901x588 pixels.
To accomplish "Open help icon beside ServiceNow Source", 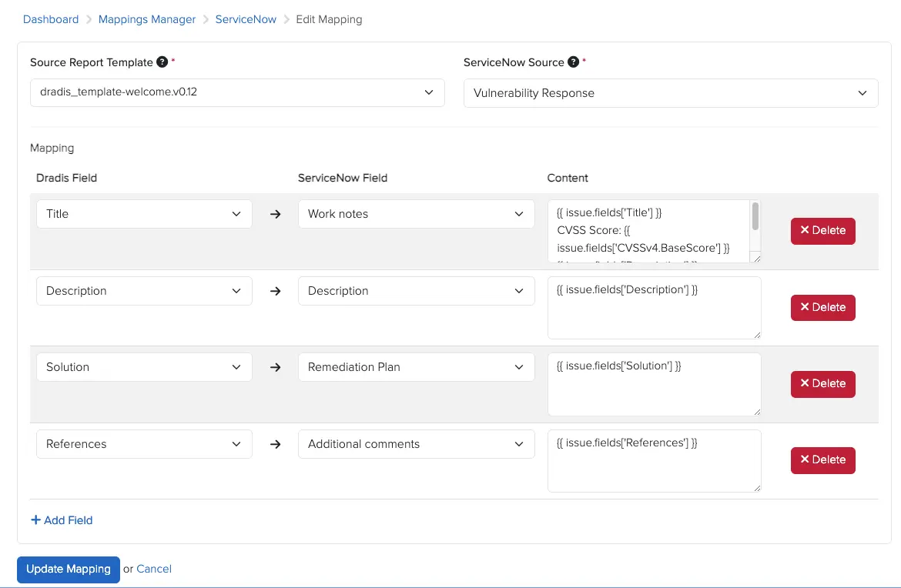I will 573,62.
